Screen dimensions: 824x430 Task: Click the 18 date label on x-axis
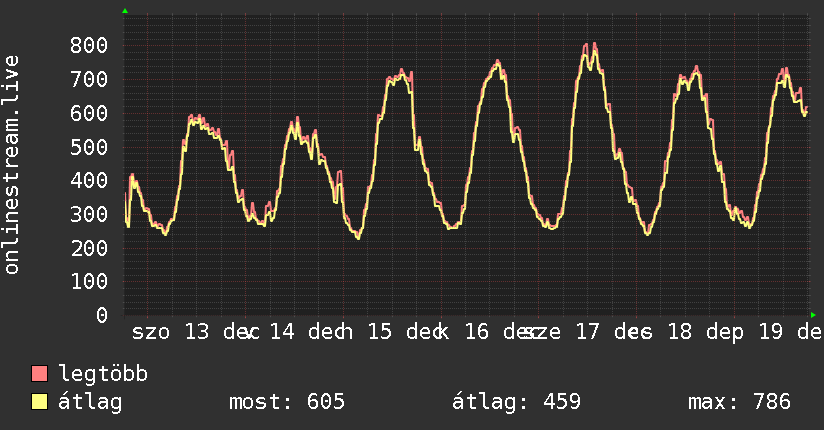click(680, 332)
